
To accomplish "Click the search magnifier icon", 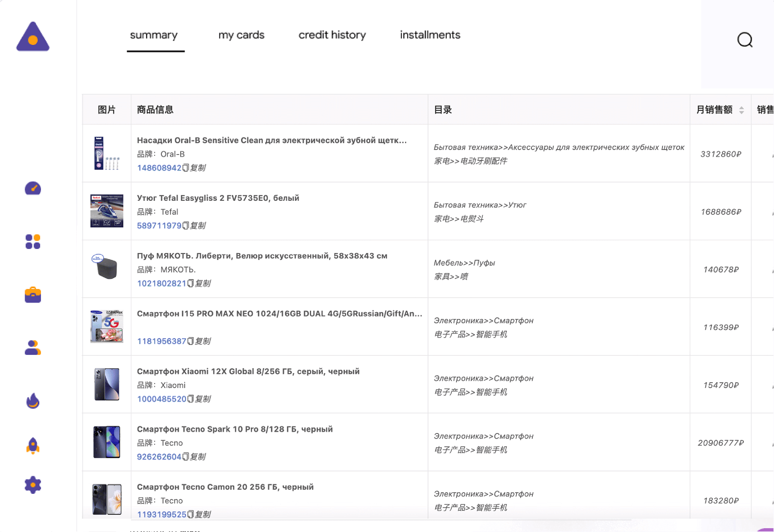I will click(x=744, y=40).
